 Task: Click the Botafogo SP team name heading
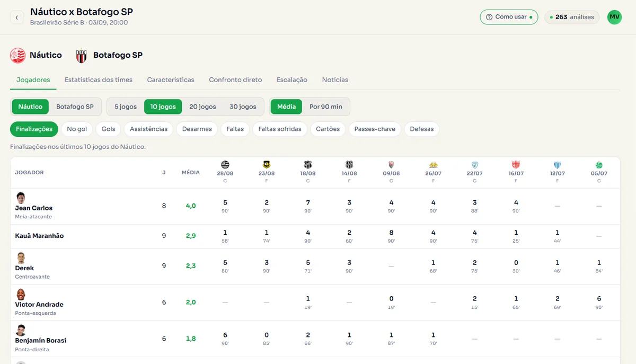118,55
